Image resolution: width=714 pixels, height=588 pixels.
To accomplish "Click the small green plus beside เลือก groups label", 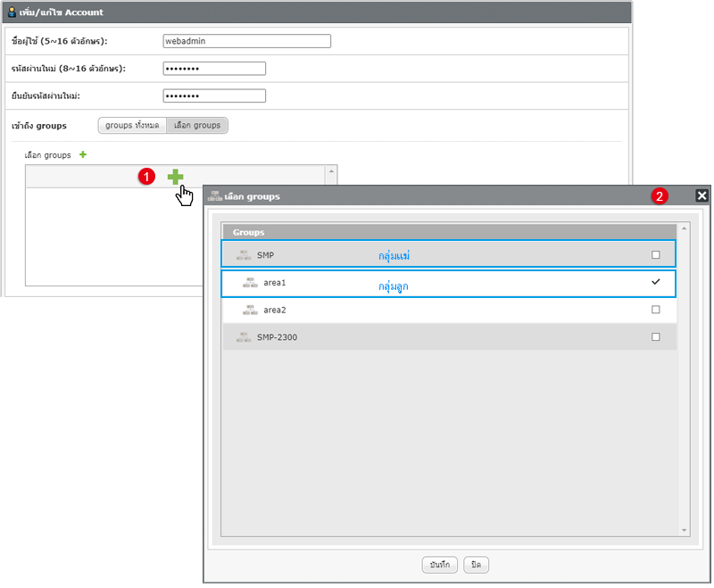I will click(x=83, y=154).
